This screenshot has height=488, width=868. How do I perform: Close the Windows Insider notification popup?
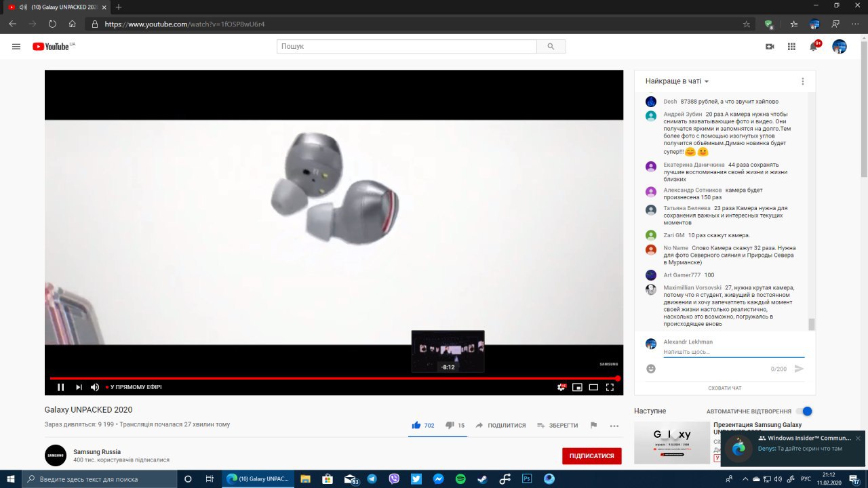(x=858, y=438)
